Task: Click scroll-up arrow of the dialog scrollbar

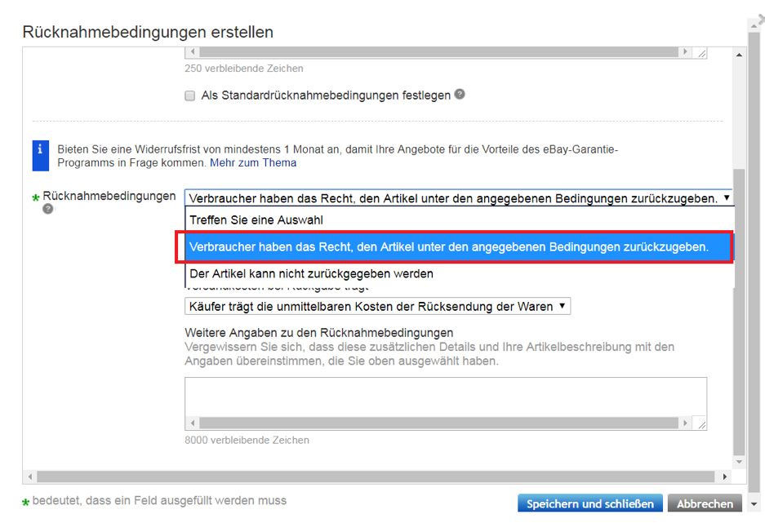Action: (739, 55)
